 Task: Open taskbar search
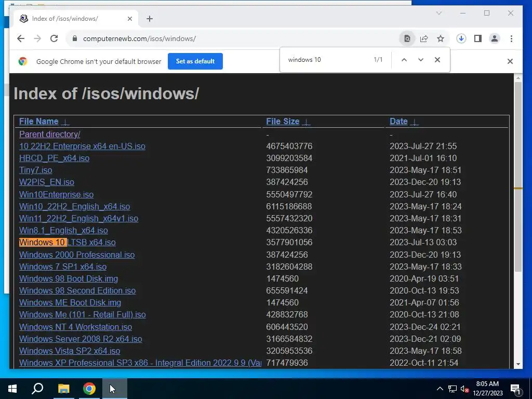[x=37, y=389]
